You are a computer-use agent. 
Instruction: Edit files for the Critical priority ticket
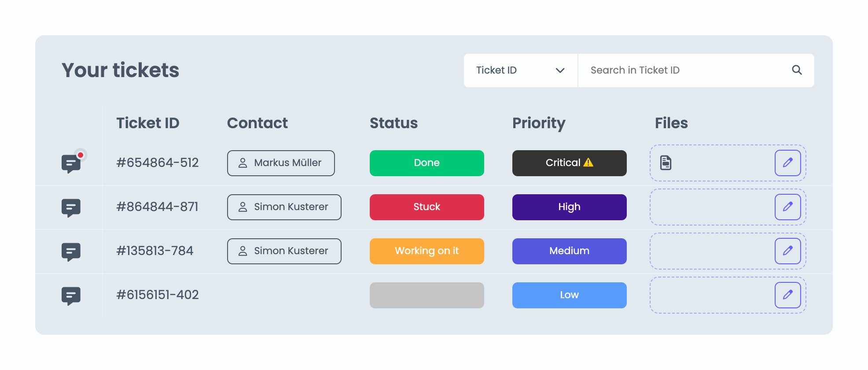[x=787, y=163]
